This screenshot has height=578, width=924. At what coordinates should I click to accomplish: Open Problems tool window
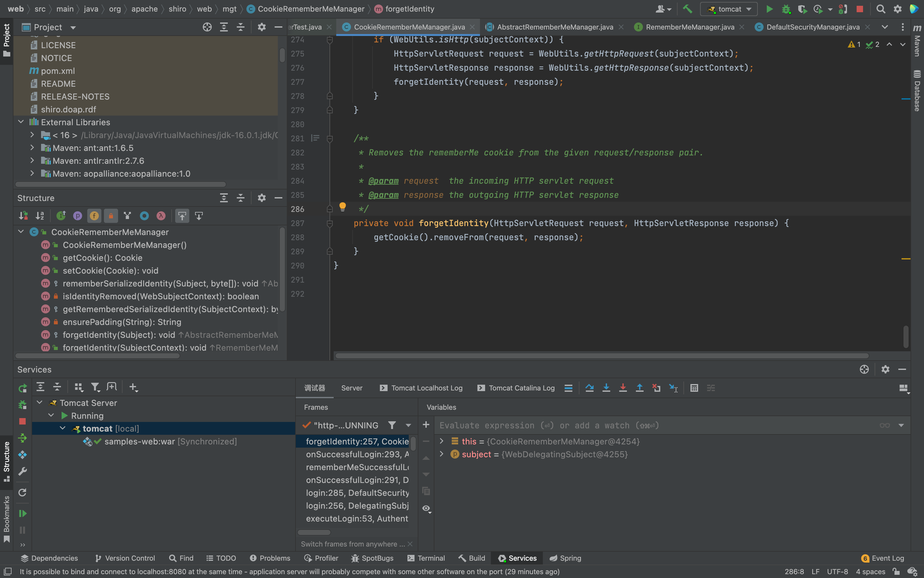(270, 558)
